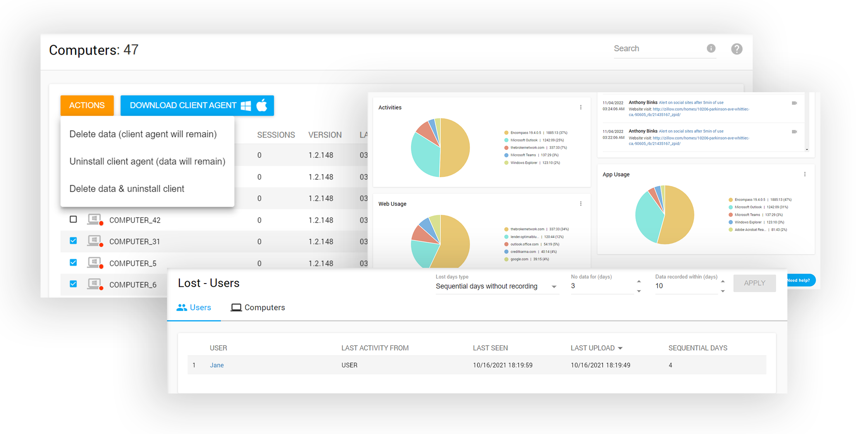Sort by LAST UPLOAD column arrow
This screenshot has height=434, width=868.
(620, 348)
